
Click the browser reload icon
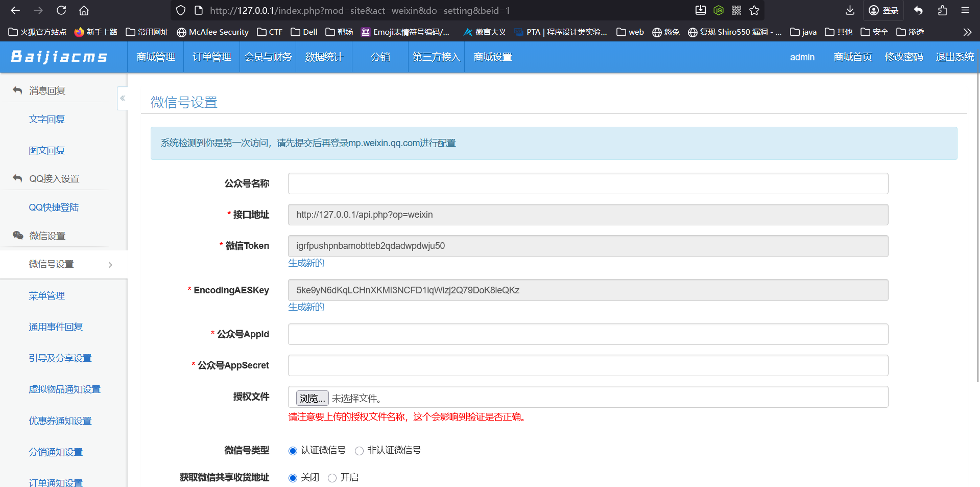click(61, 10)
